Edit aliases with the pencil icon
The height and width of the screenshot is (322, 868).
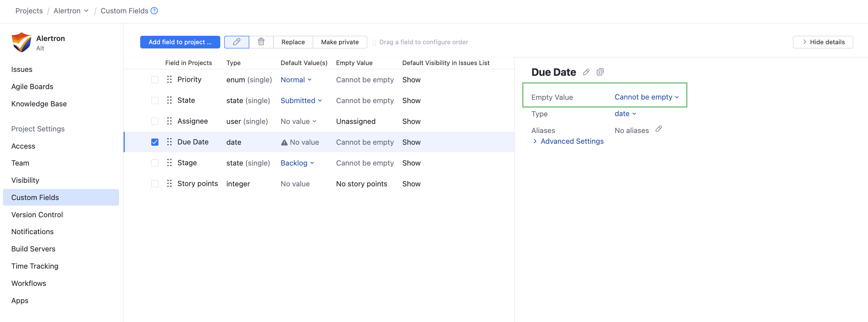click(x=658, y=129)
